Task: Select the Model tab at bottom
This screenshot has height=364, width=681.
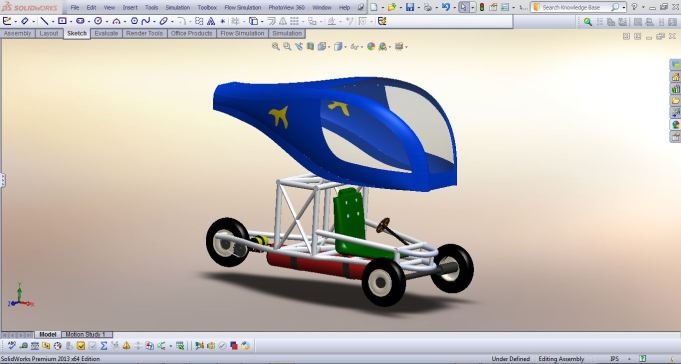Action: (x=48, y=334)
